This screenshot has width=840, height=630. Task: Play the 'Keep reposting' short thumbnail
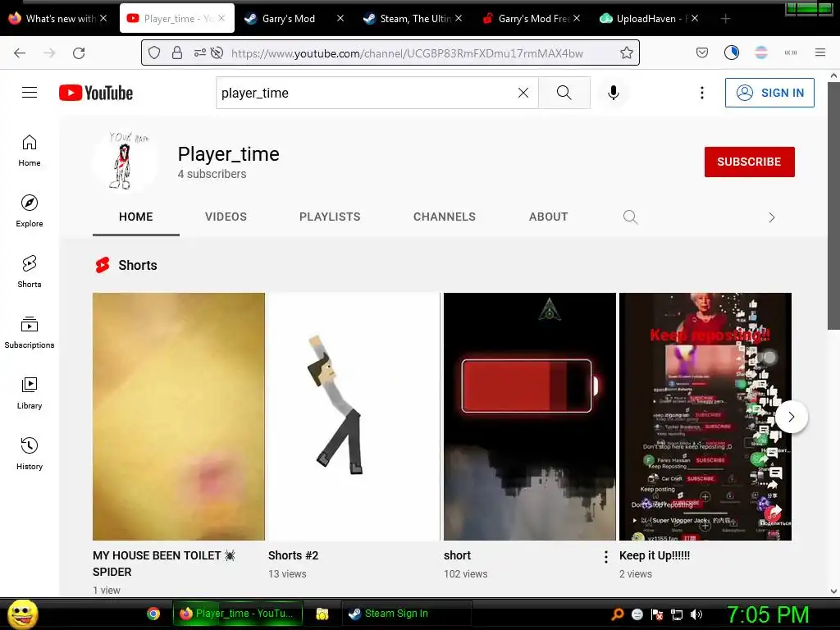point(705,416)
